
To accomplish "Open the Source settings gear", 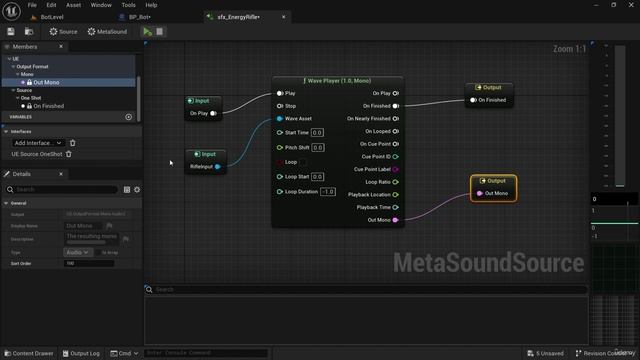I will (x=63, y=31).
